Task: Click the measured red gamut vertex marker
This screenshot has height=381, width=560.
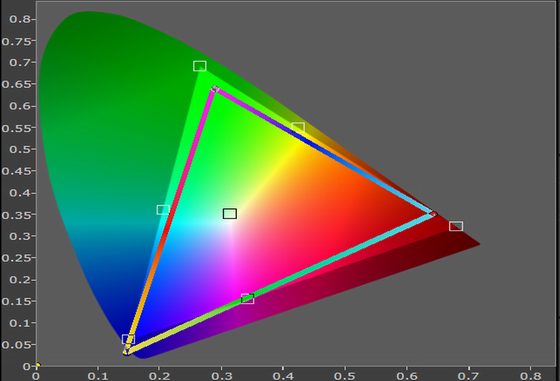Action: [433, 214]
